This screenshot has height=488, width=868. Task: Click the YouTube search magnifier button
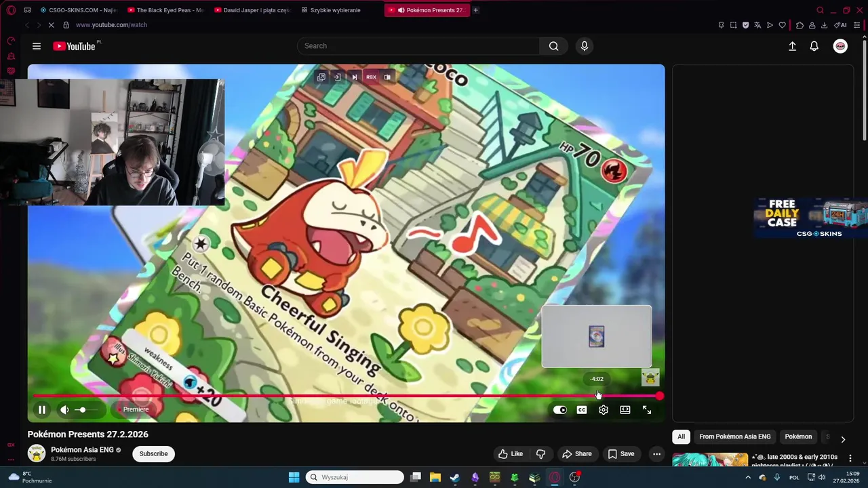[553, 46]
